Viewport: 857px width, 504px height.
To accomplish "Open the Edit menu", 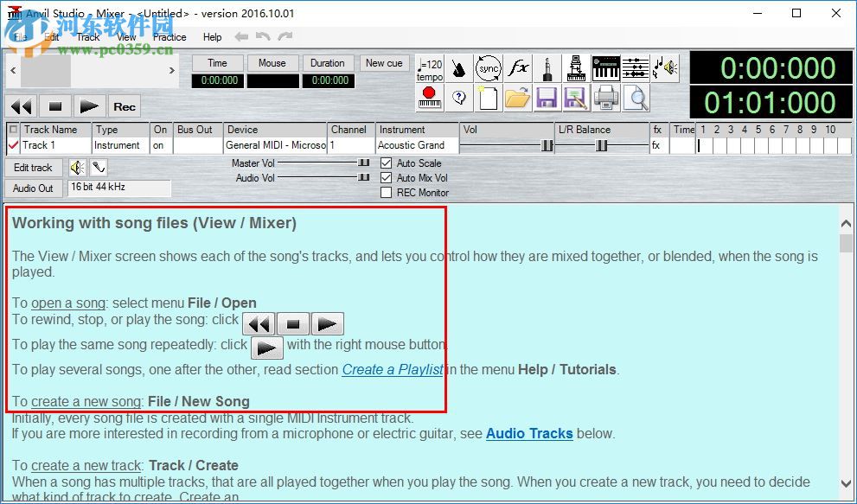I will [x=52, y=37].
